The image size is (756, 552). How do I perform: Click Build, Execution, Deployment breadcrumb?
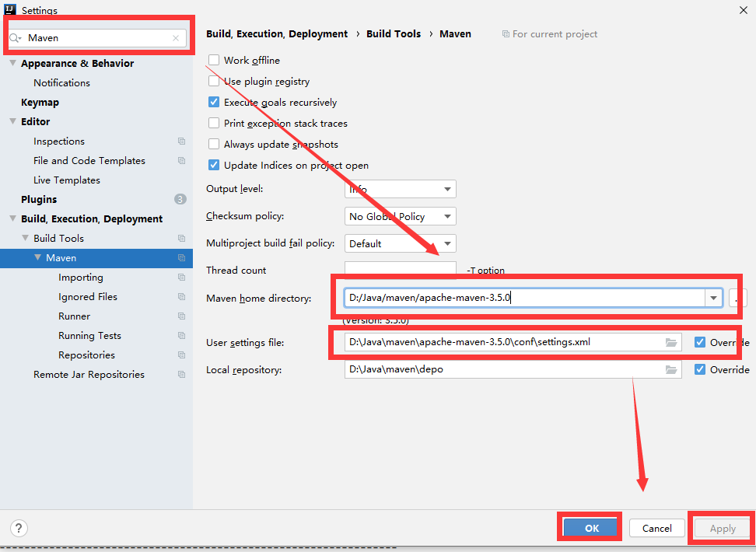(x=277, y=33)
